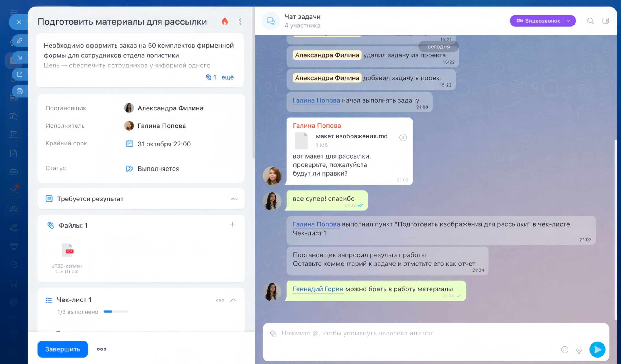
Task: Open the Требуется результат options menu
Action: pos(234,199)
